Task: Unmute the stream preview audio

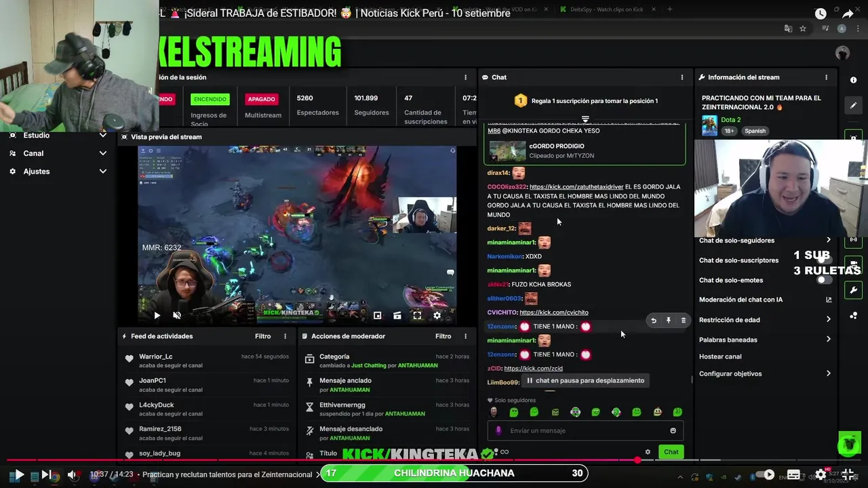Action: pos(177,315)
